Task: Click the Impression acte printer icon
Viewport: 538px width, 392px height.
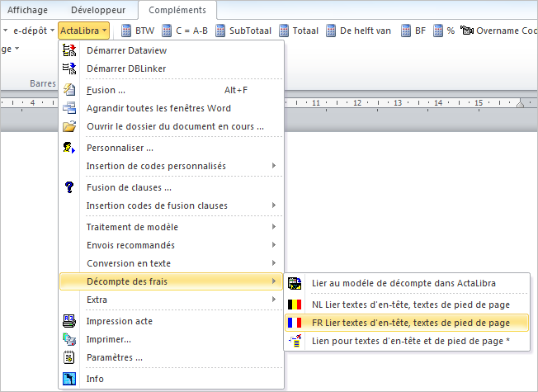Action: (69, 321)
